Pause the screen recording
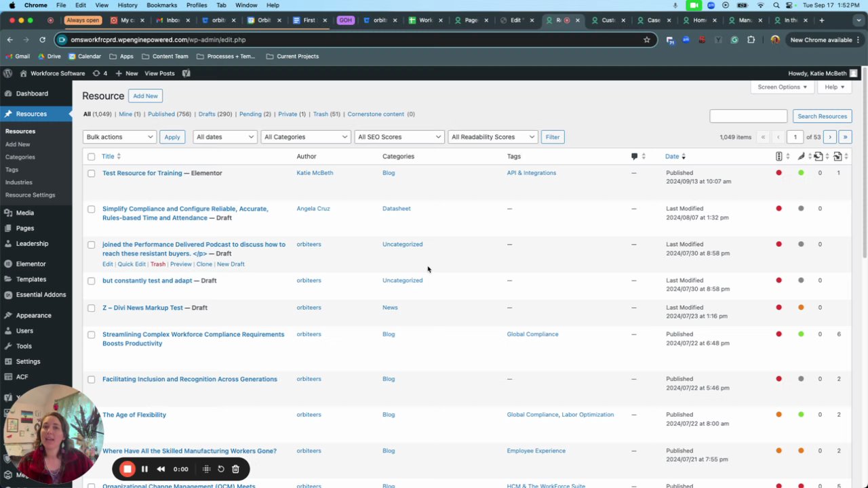868x488 pixels. pos(144,469)
